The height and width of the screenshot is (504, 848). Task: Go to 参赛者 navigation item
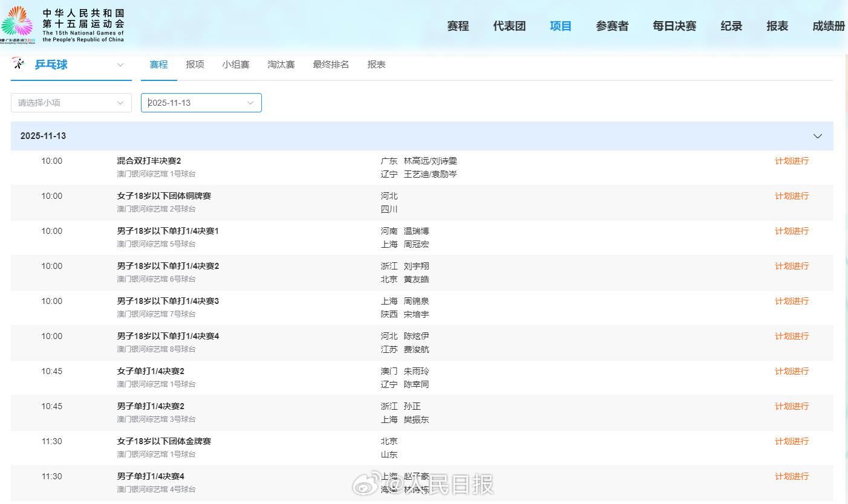(612, 26)
